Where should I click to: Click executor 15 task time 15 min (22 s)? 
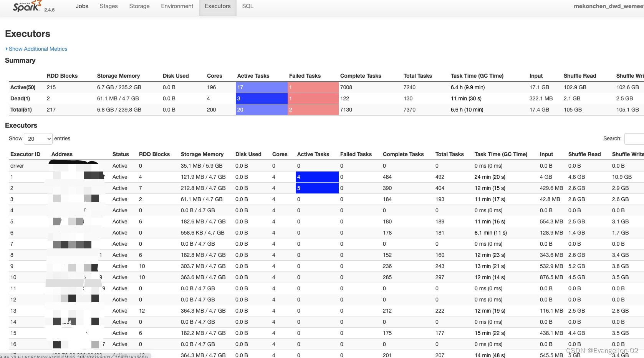tap(490, 333)
